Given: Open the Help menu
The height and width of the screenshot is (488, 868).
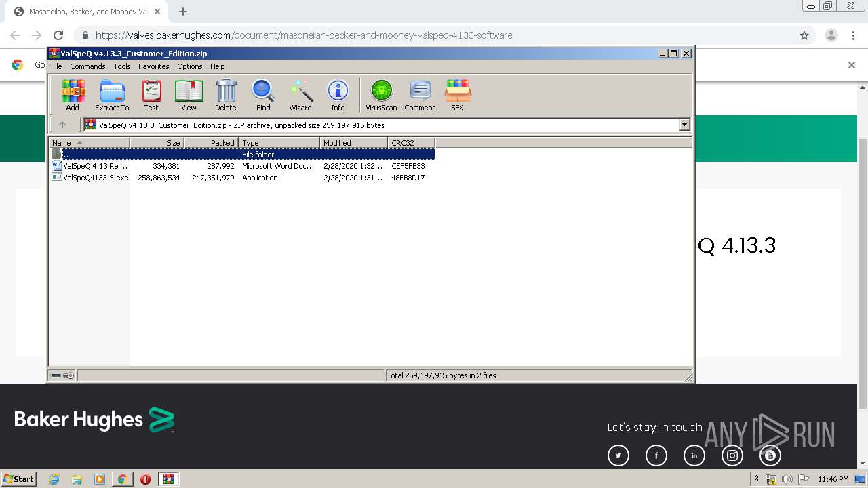Looking at the screenshot, I should click(x=217, y=66).
